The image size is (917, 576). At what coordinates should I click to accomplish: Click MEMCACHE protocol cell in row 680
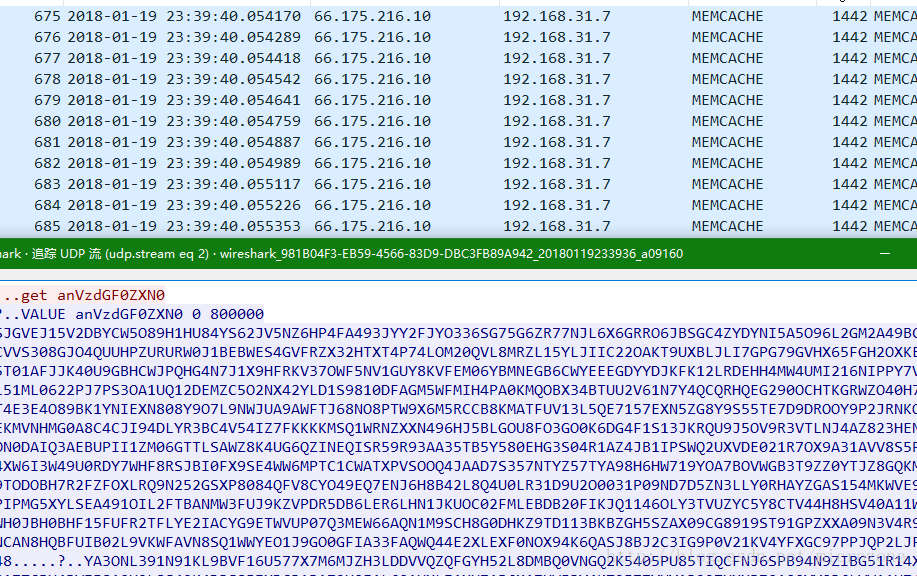point(728,122)
